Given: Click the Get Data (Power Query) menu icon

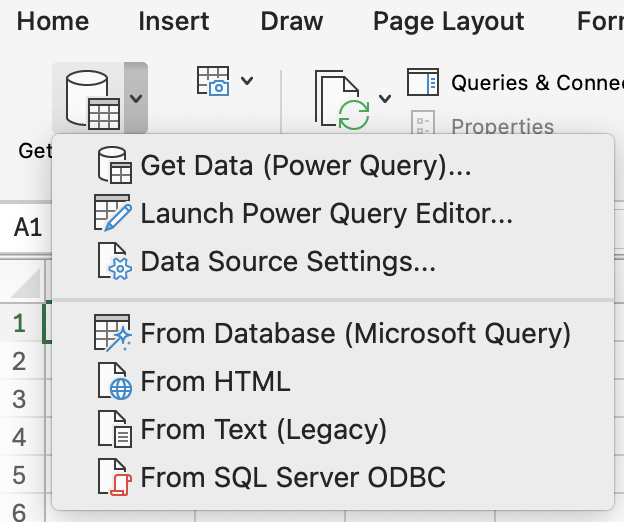Looking at the screenshot, I should [115, 165].
